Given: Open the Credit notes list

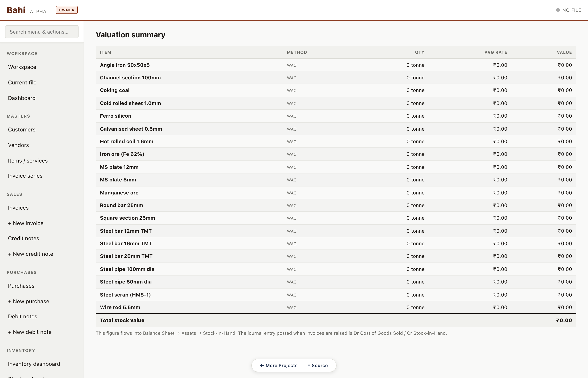Looking at the screenshot, I should point(23,238).
